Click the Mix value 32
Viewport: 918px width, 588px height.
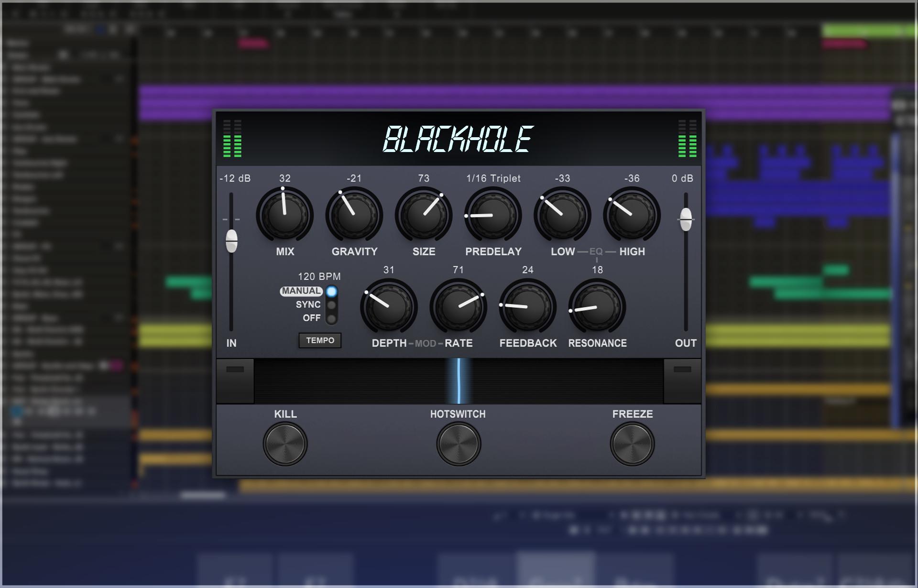pyautogui.click(x=285, y=178)
